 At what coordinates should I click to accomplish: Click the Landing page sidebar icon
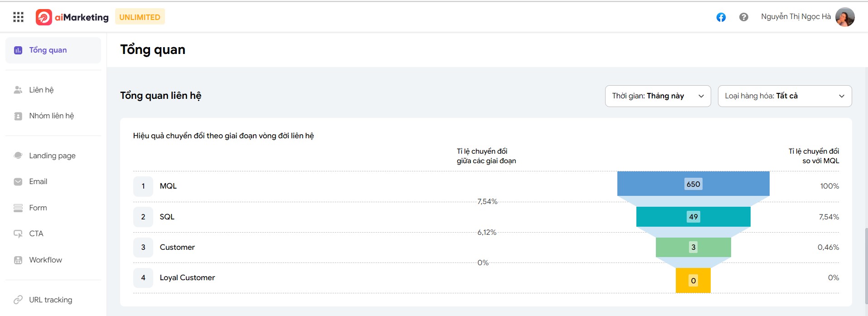click(x=18, y=156)
